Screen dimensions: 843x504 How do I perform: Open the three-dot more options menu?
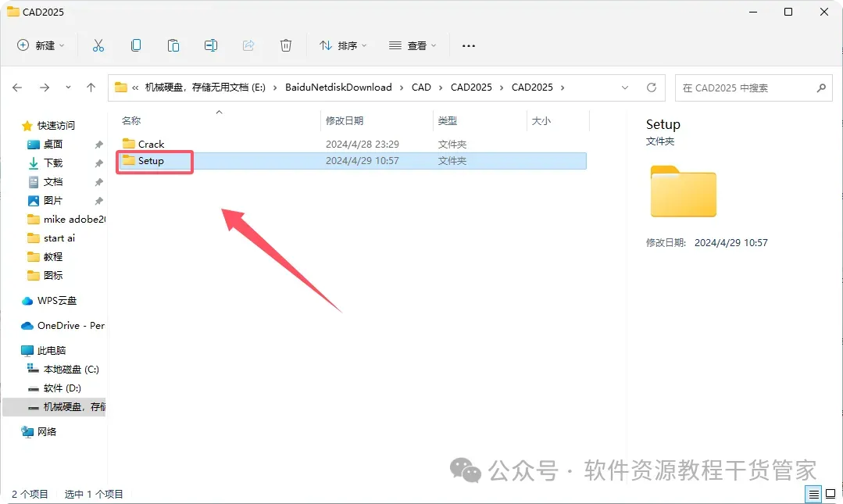pyautogui.click(x=469, y=46)
